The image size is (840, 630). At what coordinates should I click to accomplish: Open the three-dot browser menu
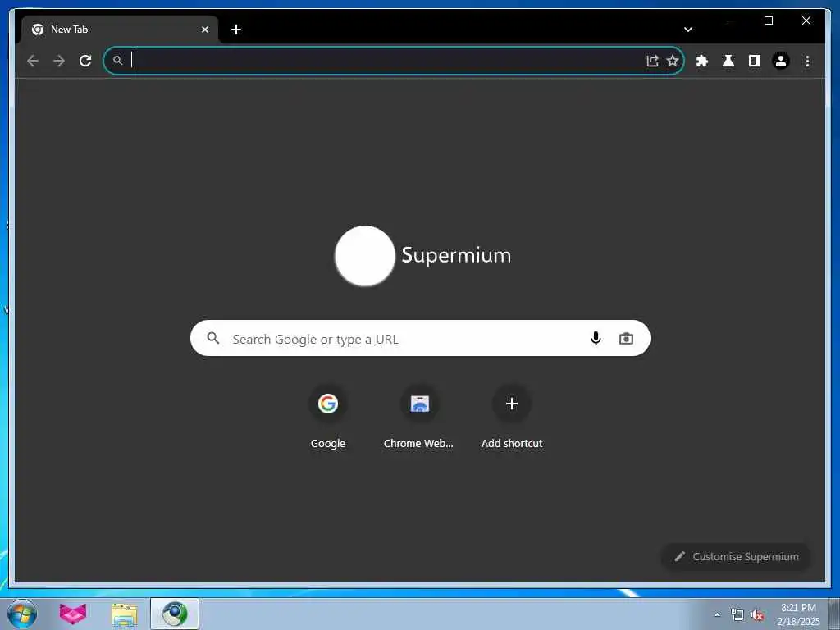807,61
